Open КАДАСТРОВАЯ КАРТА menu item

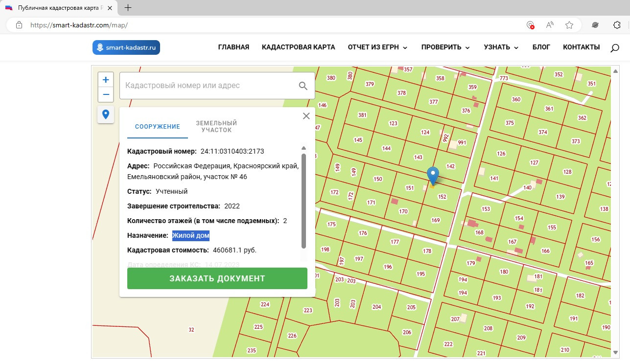click(x=299, y=47)
